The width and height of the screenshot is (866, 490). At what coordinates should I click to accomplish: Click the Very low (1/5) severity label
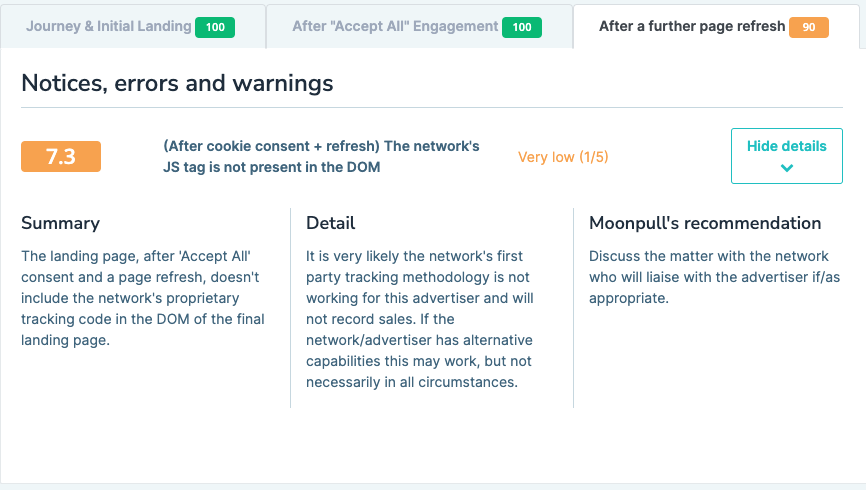[563, 157]
